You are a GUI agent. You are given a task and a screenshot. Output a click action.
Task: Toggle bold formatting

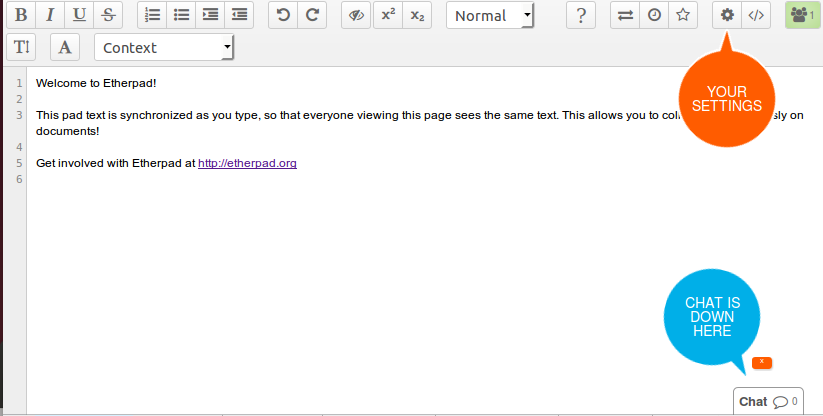21,15
